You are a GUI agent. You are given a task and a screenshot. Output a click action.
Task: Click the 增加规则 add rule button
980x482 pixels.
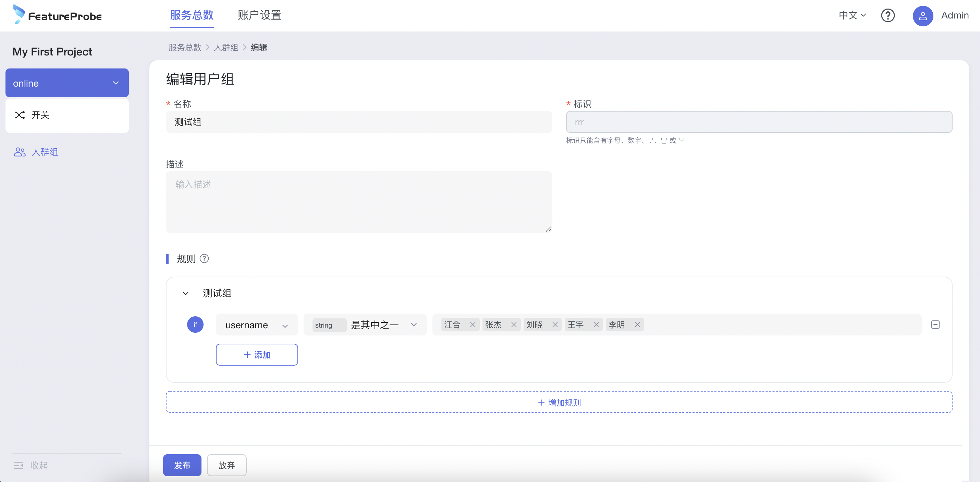pos(559,402)
